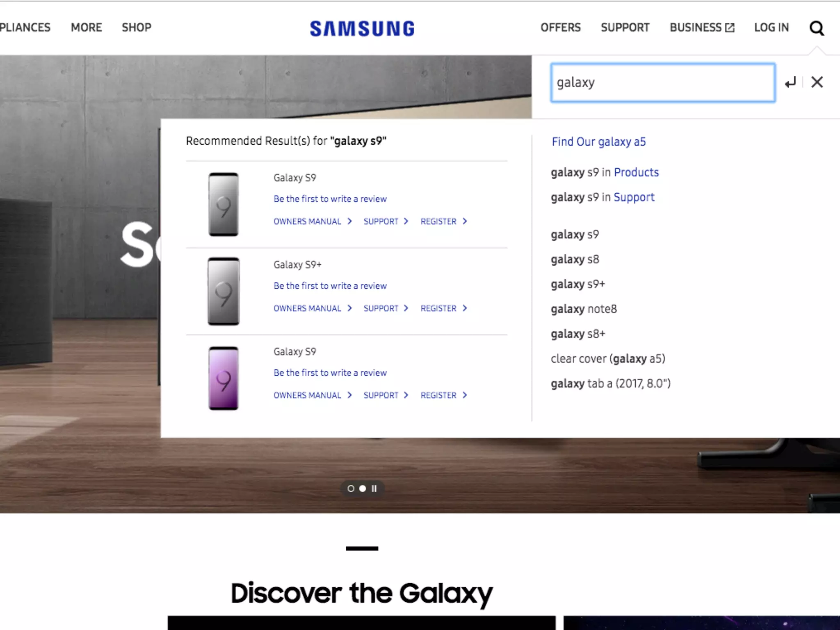This screenshot has height=630, width=840.
Task: Click galaxy s9 in Products link
Action: pyautogui.click(x=605, y=172)
